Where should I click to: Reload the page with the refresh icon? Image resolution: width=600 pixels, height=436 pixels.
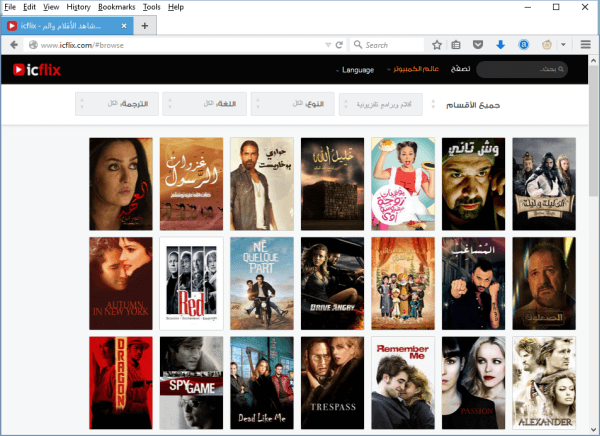tap(339, 45)
